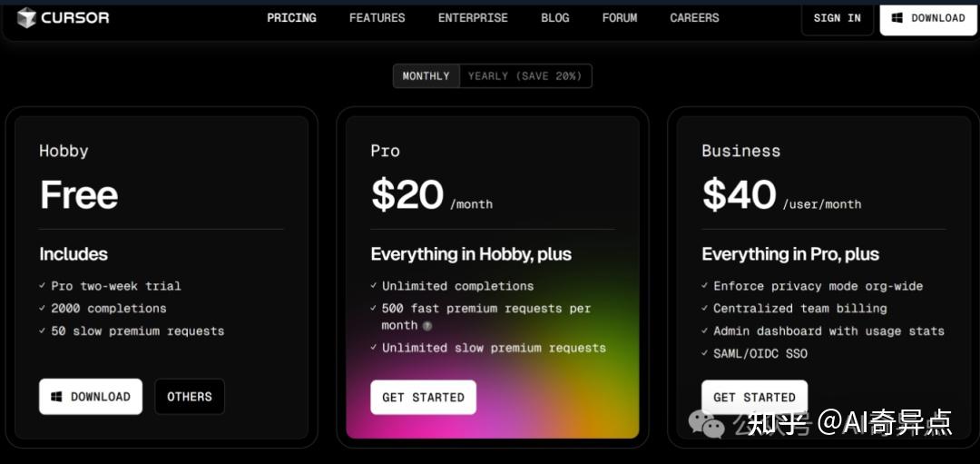
Task: Click Get Started on the Business plan
Action: [x=754, y=398]
